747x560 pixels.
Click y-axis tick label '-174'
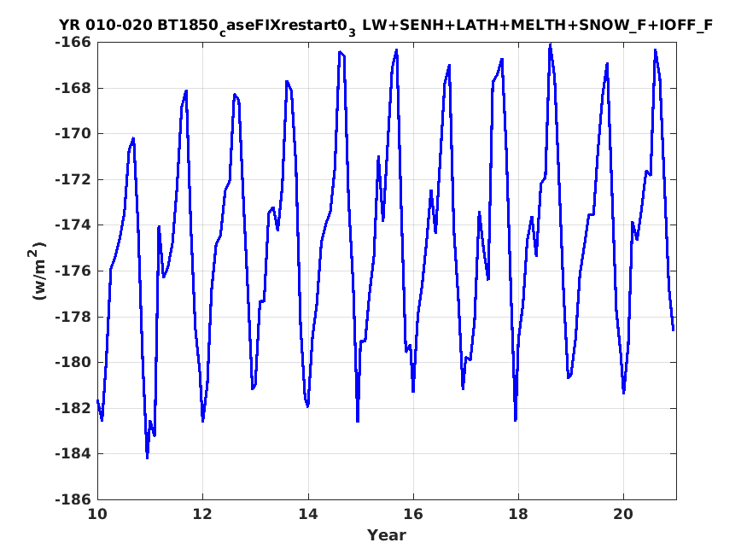coord(73,225)
